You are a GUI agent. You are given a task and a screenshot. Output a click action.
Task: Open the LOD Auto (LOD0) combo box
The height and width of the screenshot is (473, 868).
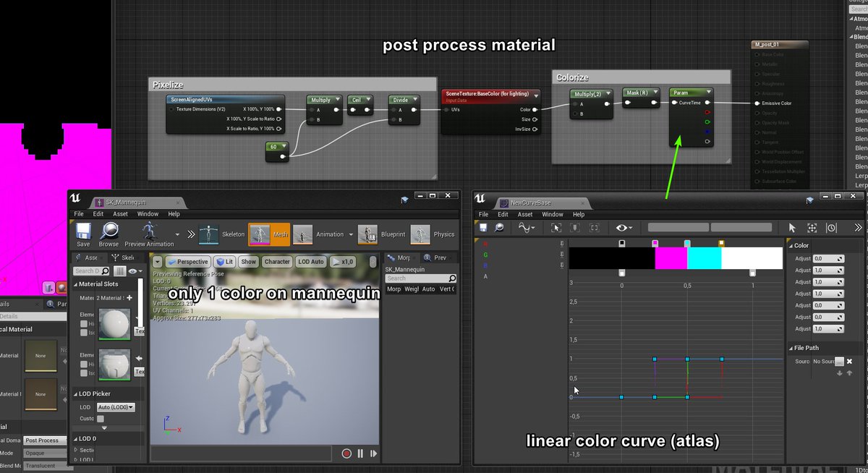[x=116, y=407]
